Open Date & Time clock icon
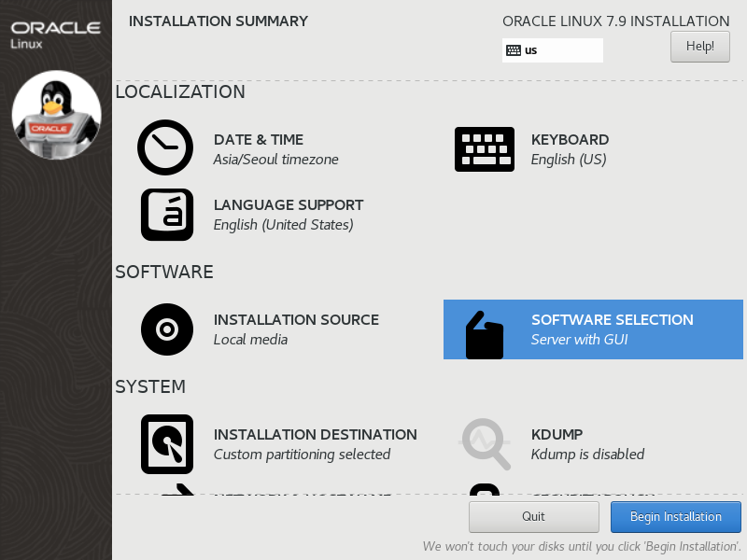 point(165,147)
